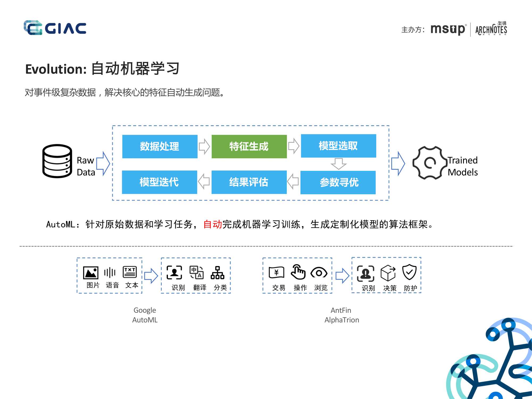This screenshot has width=532, height=399.
Task: Select the 结果评估 box
Action: click(x=249, y=182)
